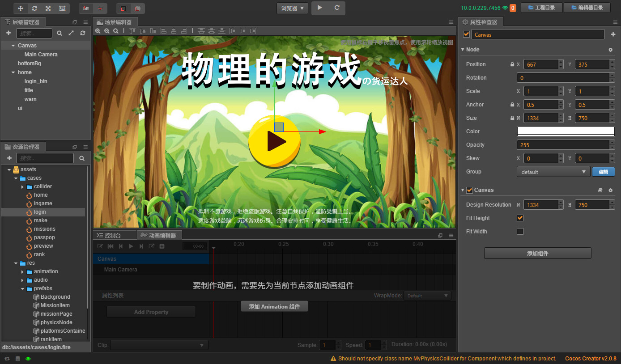
Task: Select the Move tool in the toolbar
Action: click(20, 8)
